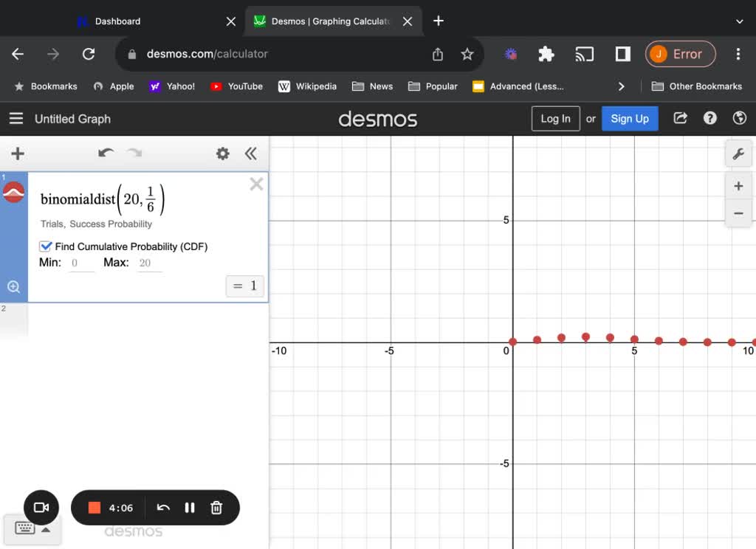
Task: Pause the screen recording
Action: click(190, 508)
